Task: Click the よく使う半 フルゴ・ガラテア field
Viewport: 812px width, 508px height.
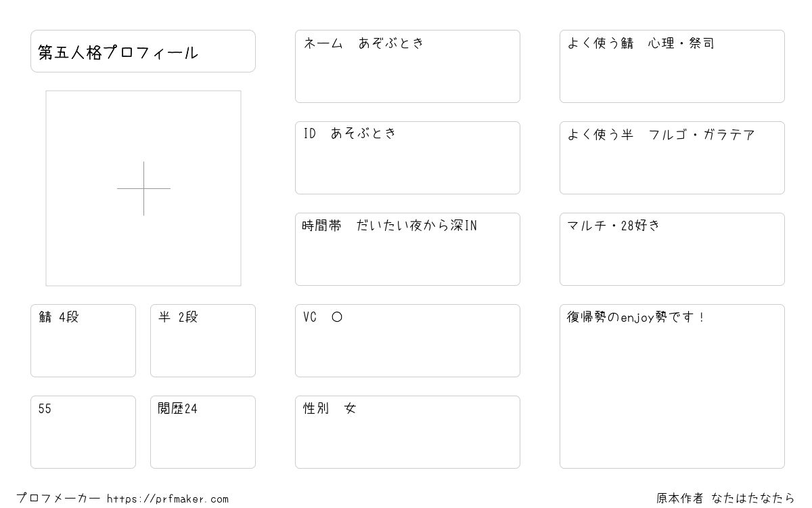Action: coord(672,158)
